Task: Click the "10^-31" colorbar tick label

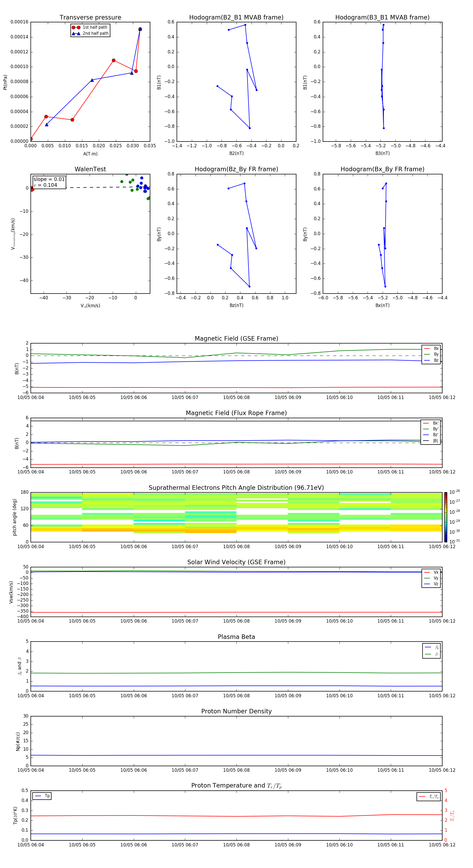Action: pyautogui.click(x=455, y=542)
